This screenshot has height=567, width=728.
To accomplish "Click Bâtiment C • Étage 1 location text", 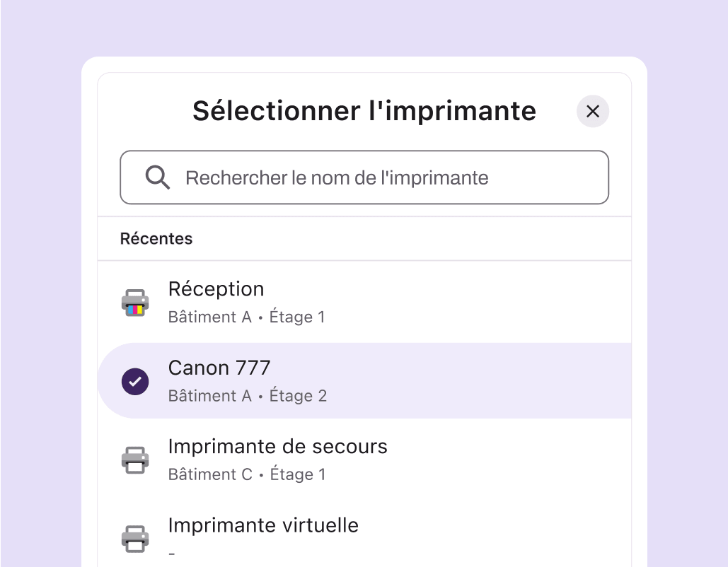I will click(x=246, y=474).
